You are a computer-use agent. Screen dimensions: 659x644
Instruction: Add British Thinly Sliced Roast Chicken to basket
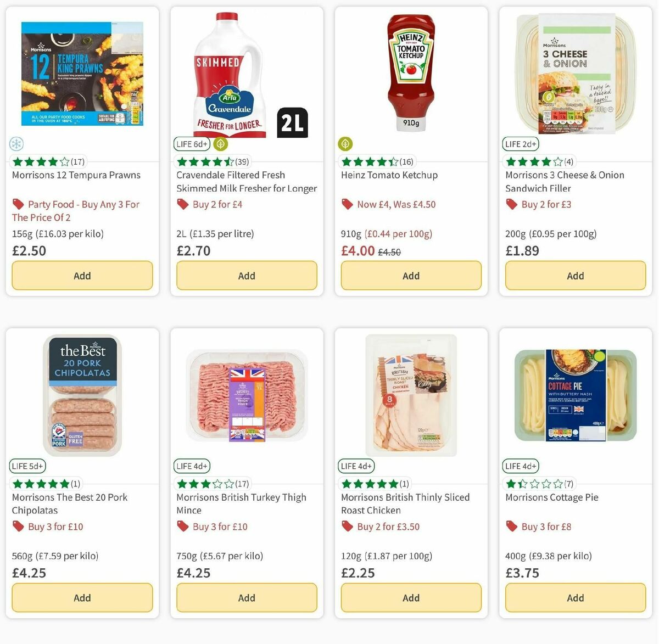coord(411,597)
